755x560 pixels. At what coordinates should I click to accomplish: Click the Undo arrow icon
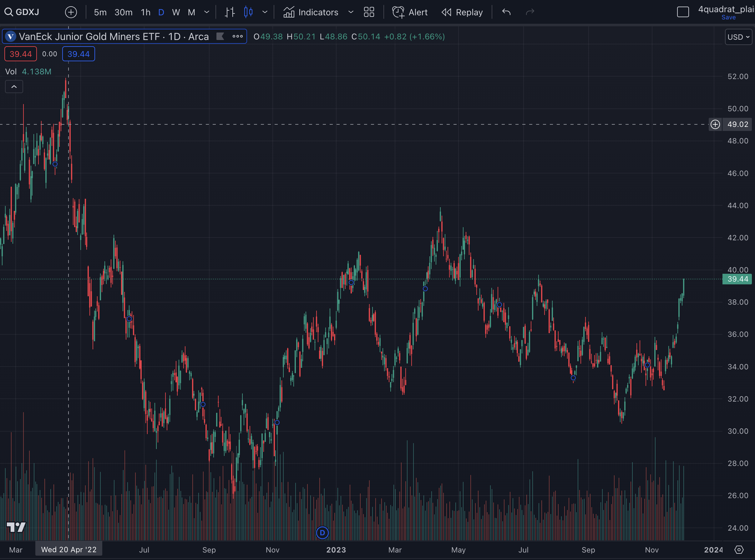coord(506,12)
